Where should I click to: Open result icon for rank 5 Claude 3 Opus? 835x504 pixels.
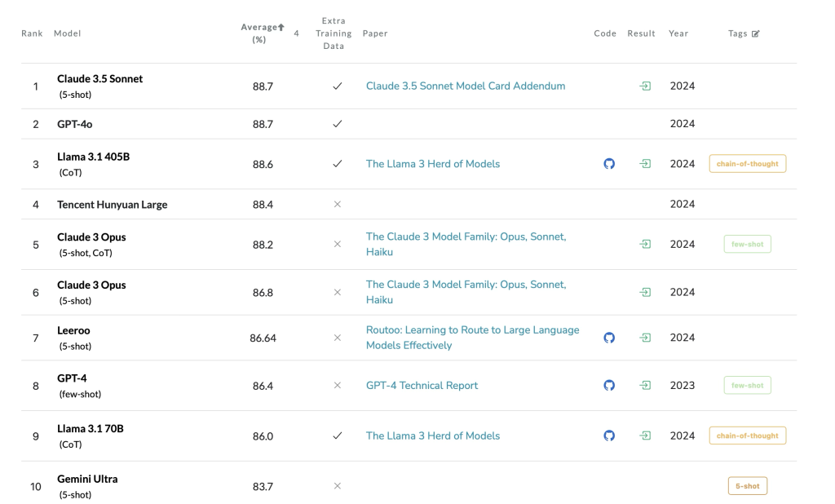[x=645, y=244]
